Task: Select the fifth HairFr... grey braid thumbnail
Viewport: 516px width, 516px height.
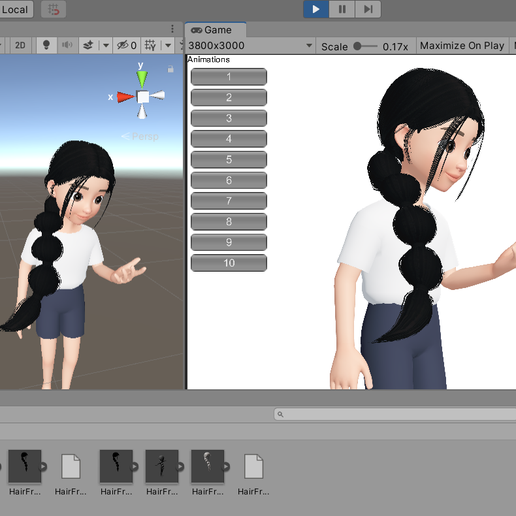Action: pyautogui.click(x=207, y=466)
